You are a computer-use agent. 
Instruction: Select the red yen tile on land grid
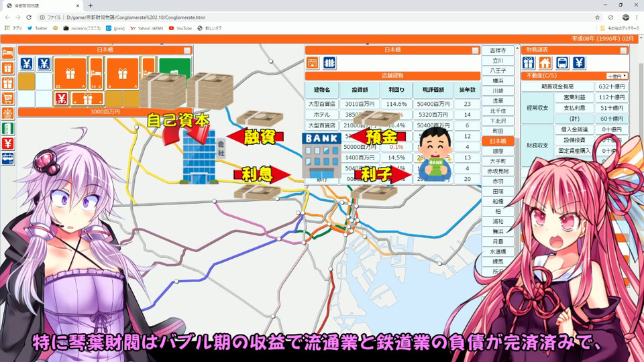click(x=61, y=99)
